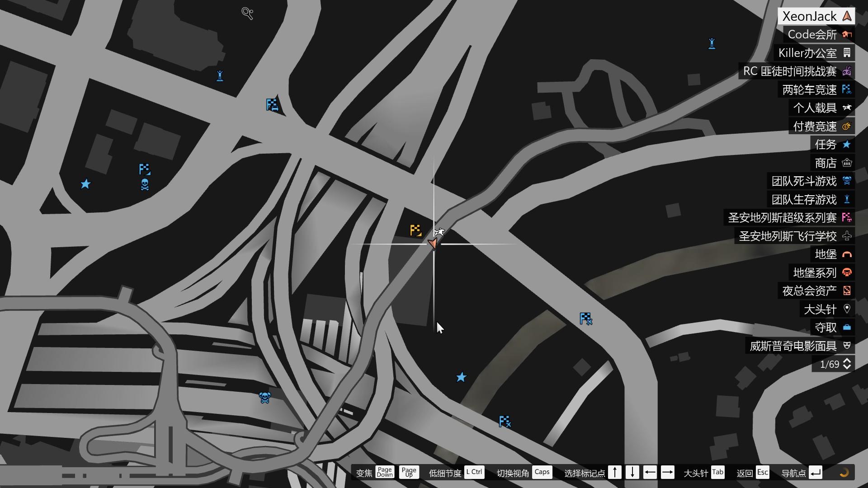Select 团队死斗游戏 legend entry
Viewport: 868px width, 488px height.
[x=811, y=181]
